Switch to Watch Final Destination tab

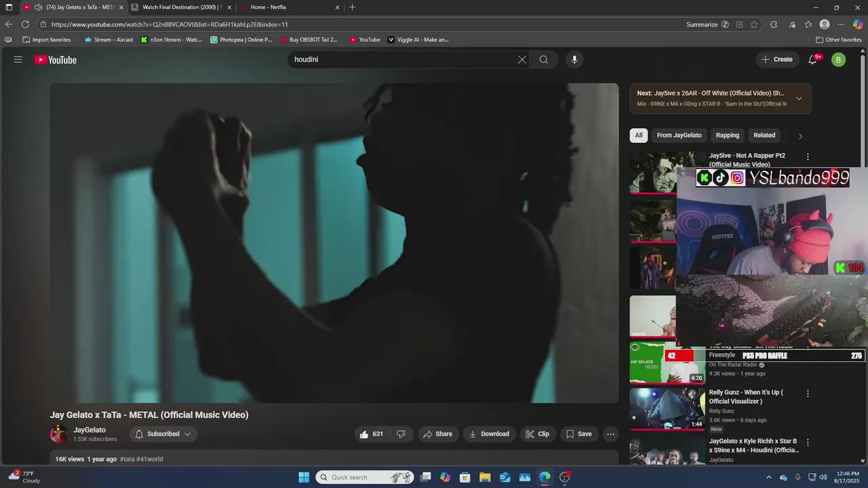180,7
